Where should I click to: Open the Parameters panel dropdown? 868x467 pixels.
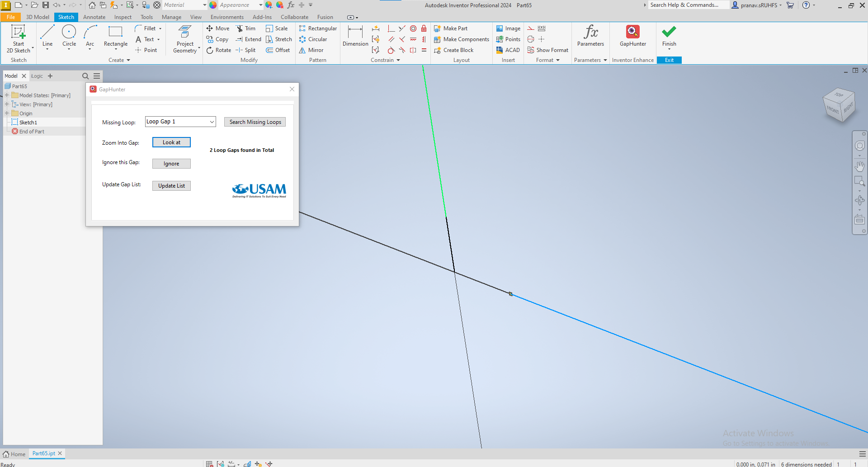(590, 60)
